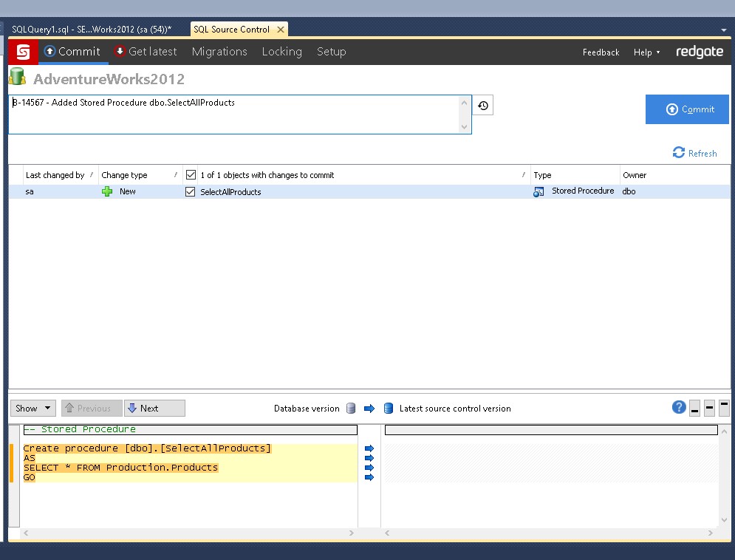The width and height of the screenshot is (735, 560).
Task: Click the down arrow of comparison vertical scrollbar
Action: tap(724, 519)
